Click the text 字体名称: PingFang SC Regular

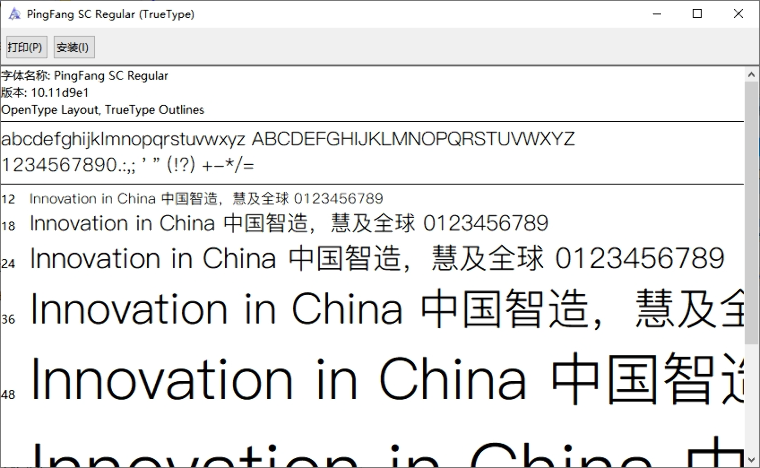tap(84, 76)
